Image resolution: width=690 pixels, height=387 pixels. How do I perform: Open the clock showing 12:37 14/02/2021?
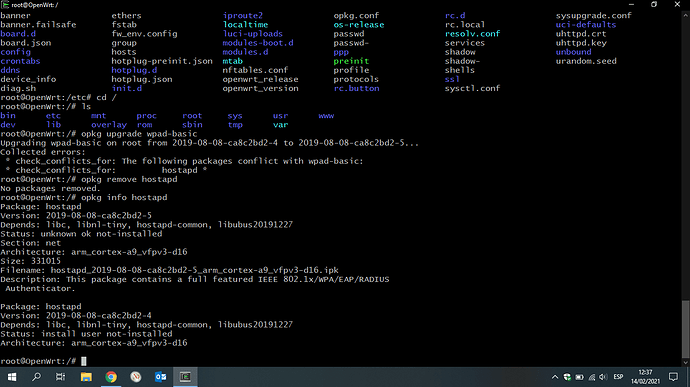646,377
